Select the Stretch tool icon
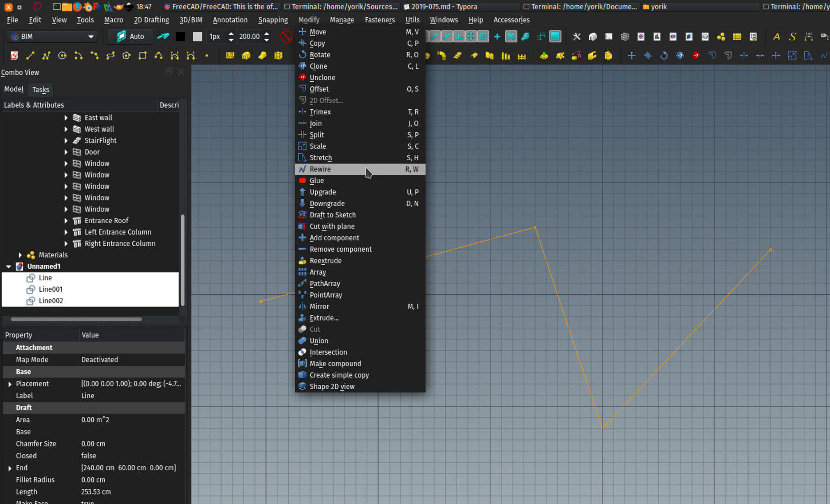Viewport: 830px width, 504px height. pos(302,158)
